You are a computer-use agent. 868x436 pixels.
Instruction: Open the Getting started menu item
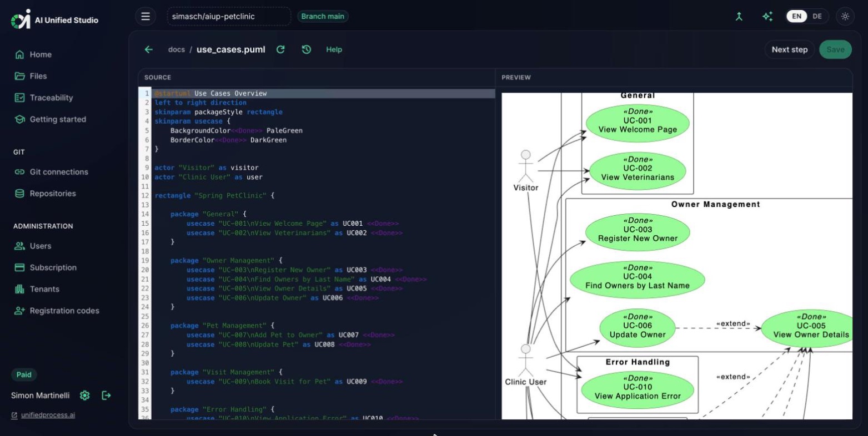click(51, 119)
